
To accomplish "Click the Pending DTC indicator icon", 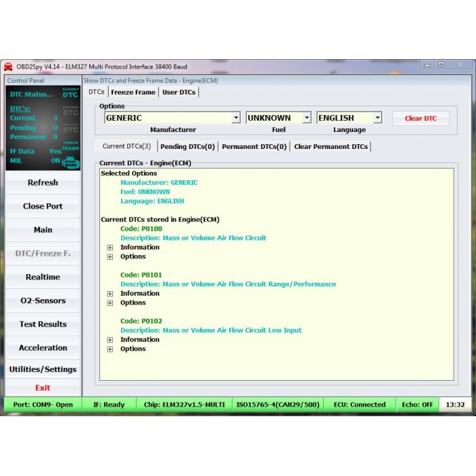I will point(71,110).
